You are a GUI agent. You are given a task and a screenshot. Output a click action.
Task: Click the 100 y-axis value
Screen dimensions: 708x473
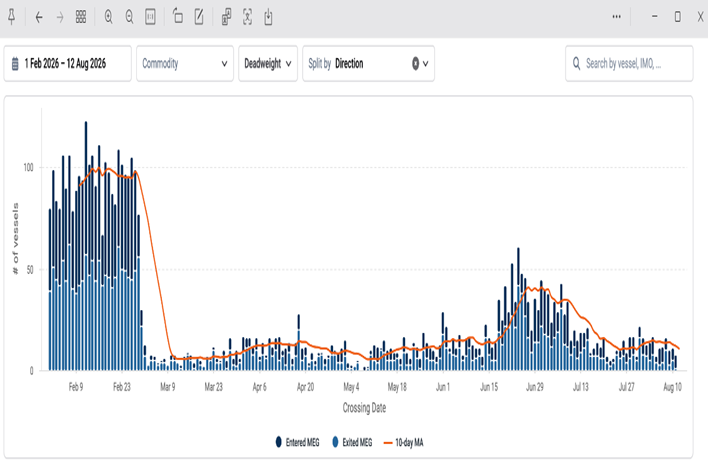point(28,167)
